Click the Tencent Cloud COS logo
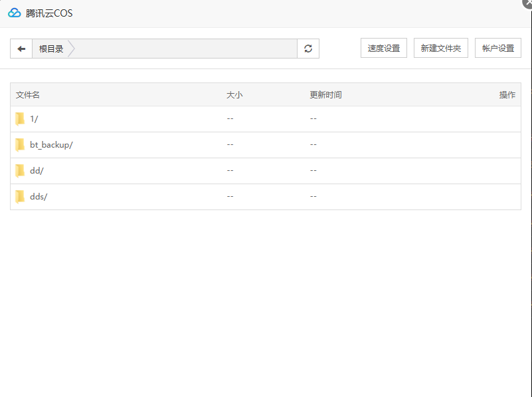532x397 pixels. click(15, 13)
